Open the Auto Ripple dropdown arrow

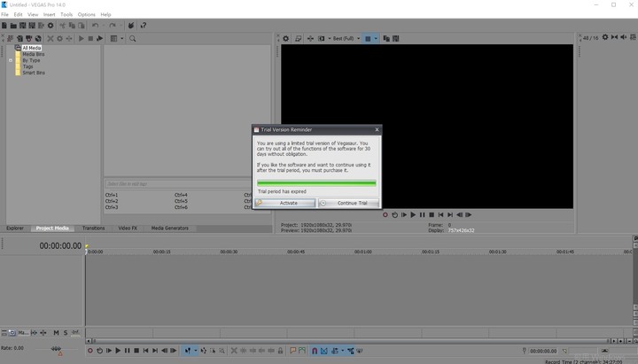point(342,351)
